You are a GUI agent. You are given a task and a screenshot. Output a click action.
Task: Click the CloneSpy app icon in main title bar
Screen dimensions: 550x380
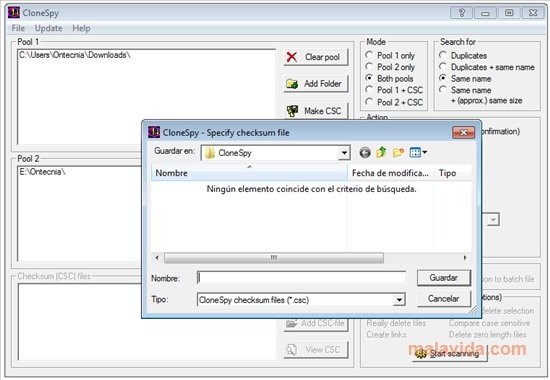(14, 13)
